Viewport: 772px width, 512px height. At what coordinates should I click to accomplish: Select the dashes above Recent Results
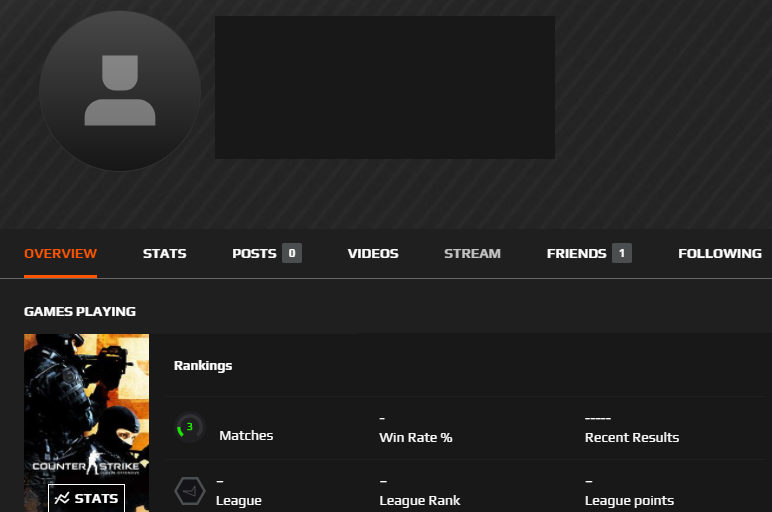point(598,418)
